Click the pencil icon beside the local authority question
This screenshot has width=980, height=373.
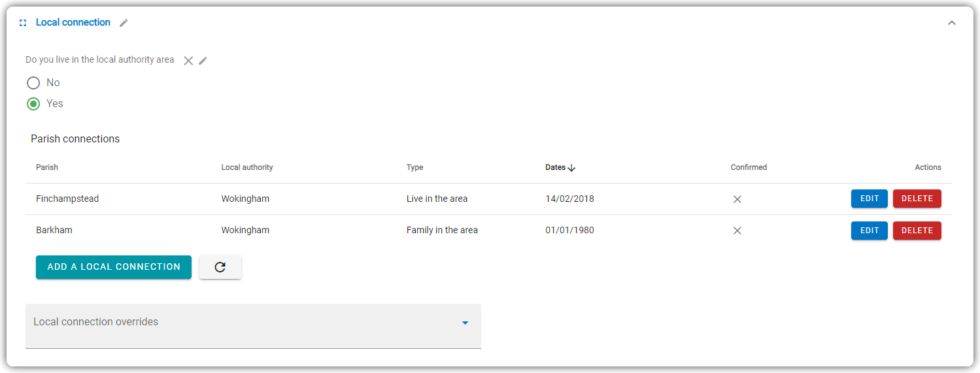203,61
